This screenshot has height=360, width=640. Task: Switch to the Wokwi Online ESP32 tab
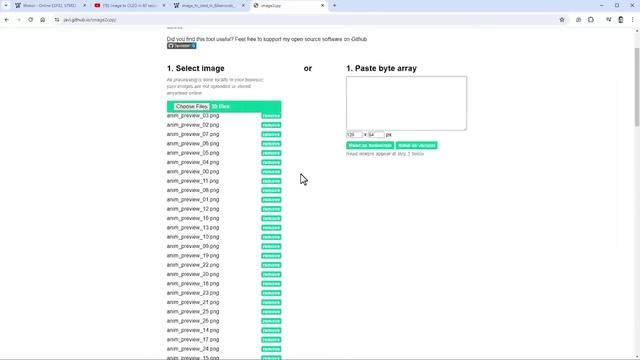(50, 6)
